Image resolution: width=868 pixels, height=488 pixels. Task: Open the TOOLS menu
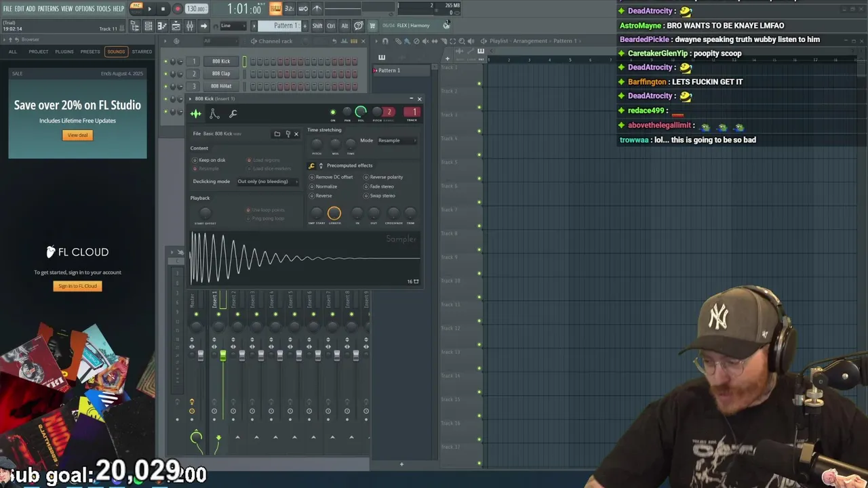[x=103, y=9]
